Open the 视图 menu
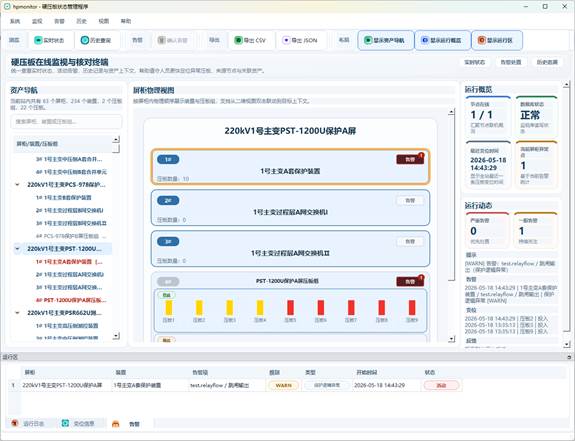This screenshot has height=441, width=575. [104, 21]
